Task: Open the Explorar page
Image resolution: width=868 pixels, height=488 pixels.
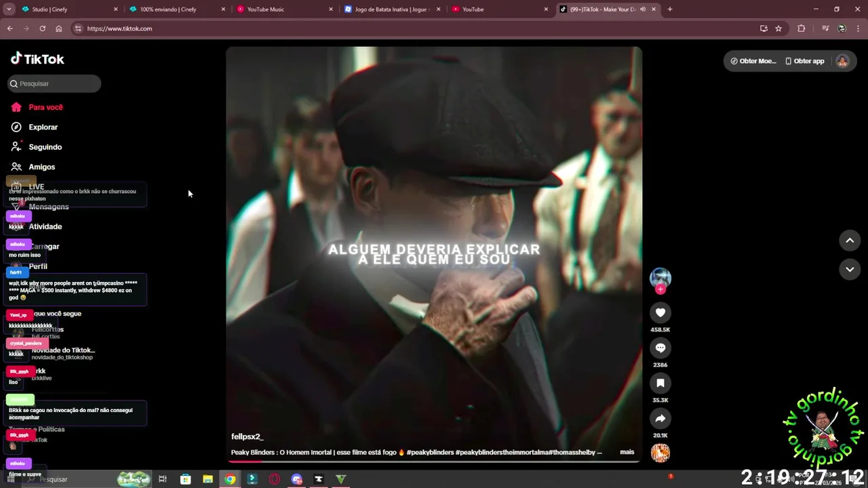Action: tap(35, 127)
